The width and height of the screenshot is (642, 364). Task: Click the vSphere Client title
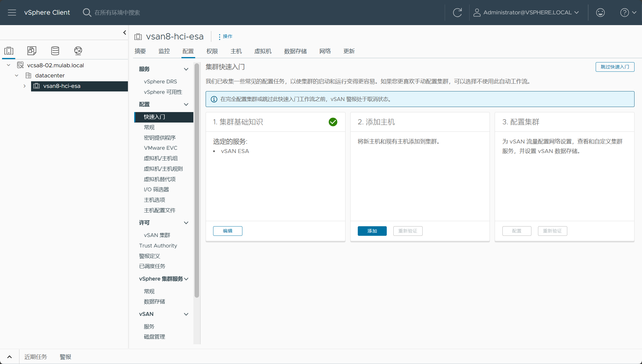[47, 13]
